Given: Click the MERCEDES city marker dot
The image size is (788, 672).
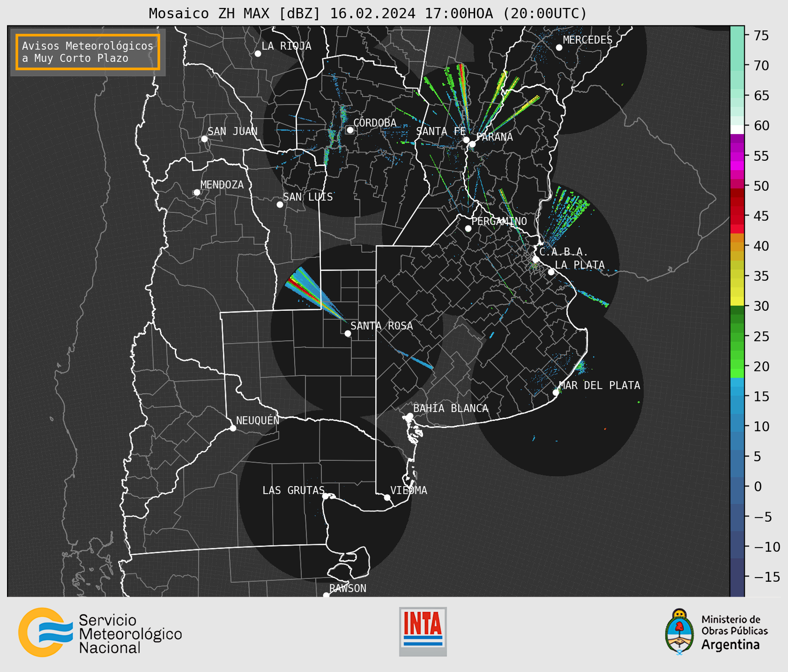Looking at the screenshot, I should point(559,48).
